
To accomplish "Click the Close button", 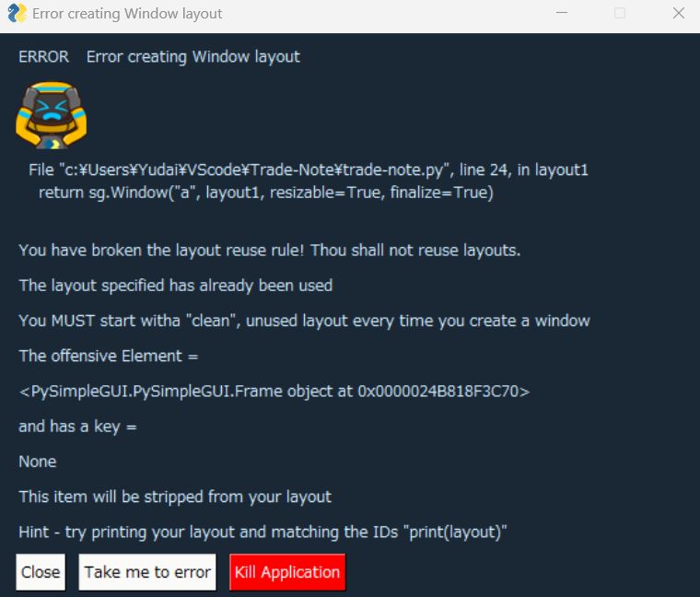I will pyautogui.click(x=41, y=572).
